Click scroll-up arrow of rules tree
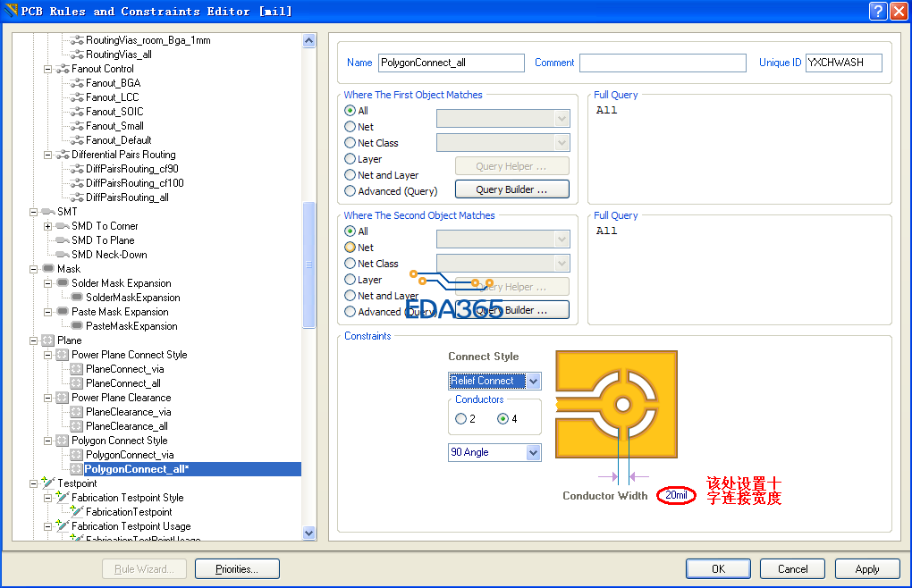This screenshot has height=588, width=912. click(308, 41)
